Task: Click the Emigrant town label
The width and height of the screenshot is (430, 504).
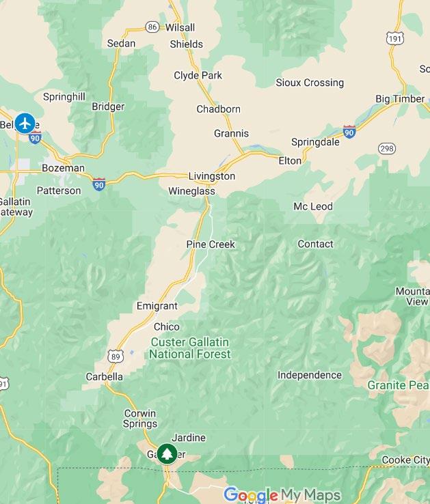Action: click(x=157, y=306)
